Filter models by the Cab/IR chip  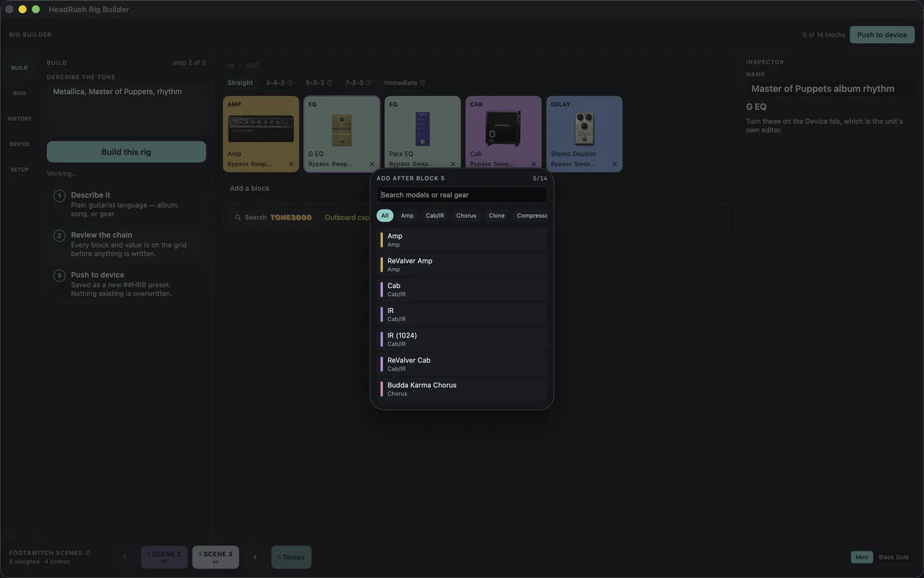coord(435,215)
